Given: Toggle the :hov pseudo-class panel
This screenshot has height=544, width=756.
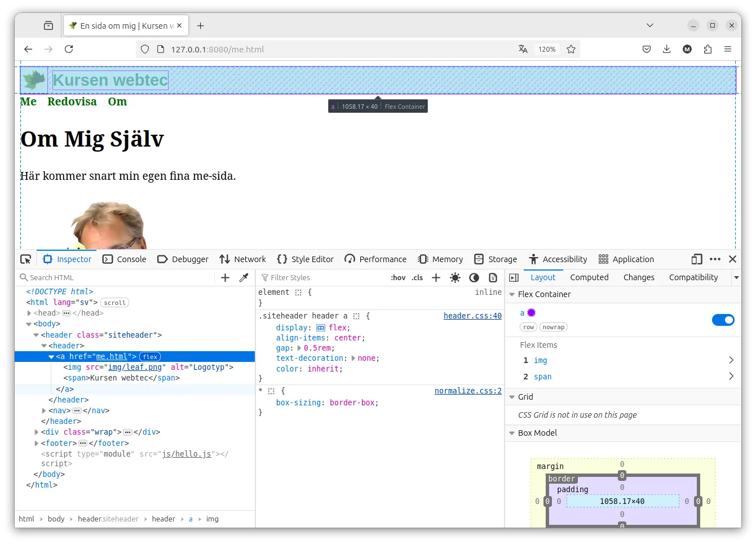Looking at the screenshot, I should pos(398,277).
